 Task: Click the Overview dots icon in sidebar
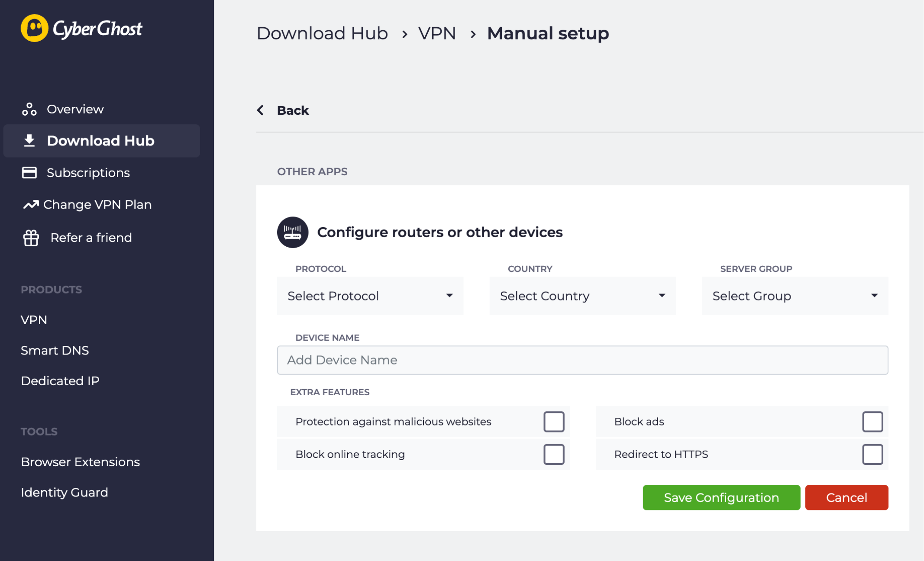[29, 109]
